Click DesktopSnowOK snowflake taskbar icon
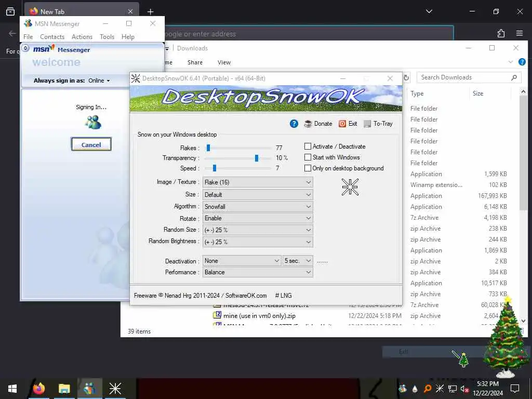532x399 pixels. 115,389
